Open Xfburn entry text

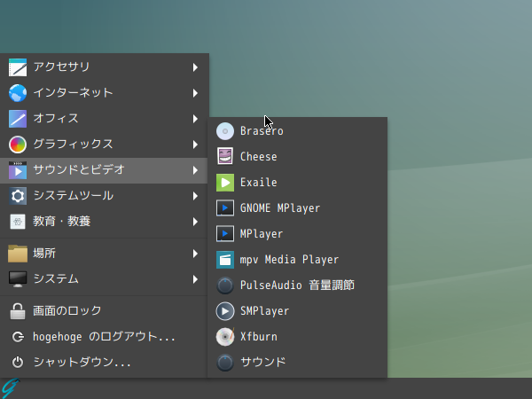pyautogui.click(x=259, y=337)
